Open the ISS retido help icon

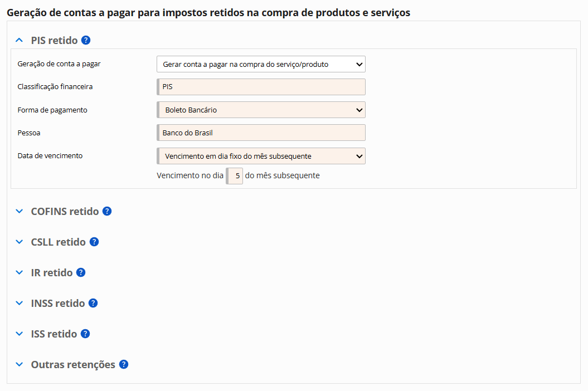[85, 334]
